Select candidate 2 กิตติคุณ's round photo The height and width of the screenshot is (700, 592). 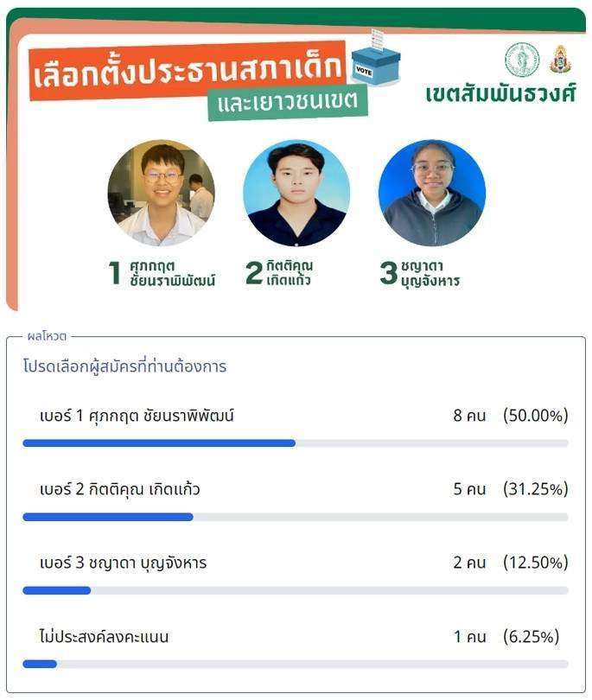click(296, 193)
